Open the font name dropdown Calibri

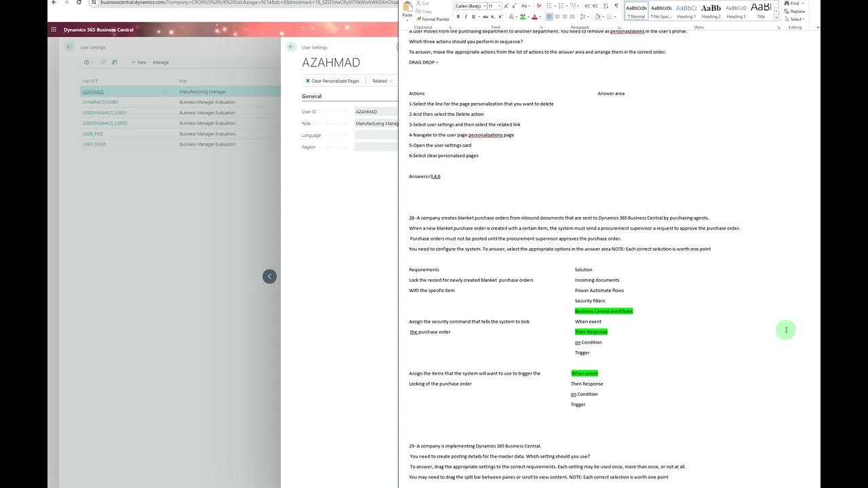pos(484,6)
